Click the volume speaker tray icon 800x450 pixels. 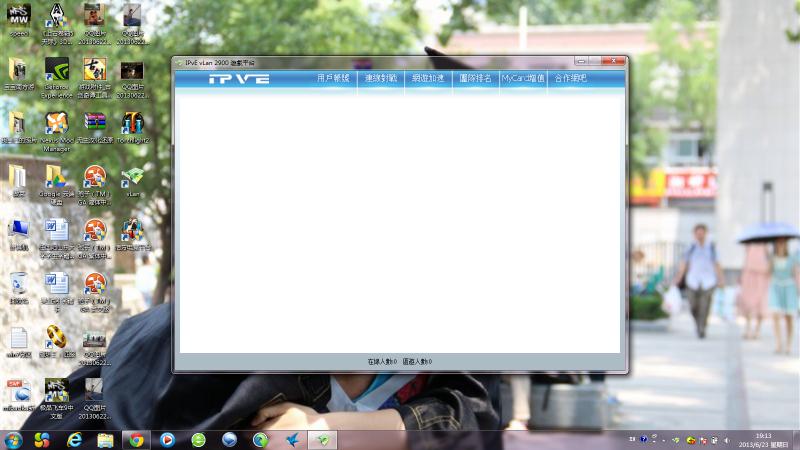[x=726, y=440]
